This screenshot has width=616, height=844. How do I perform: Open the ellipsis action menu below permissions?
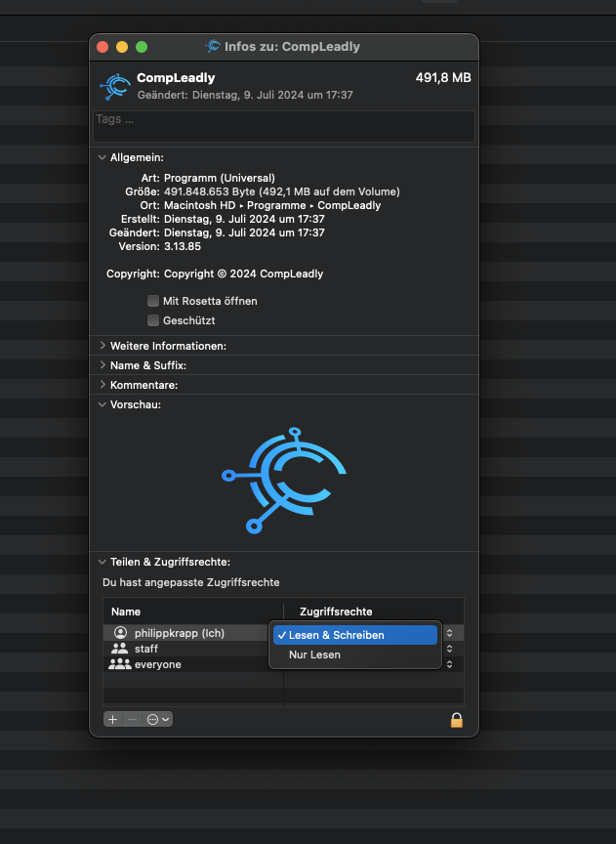pyautogui.click(x=157, y=719)
